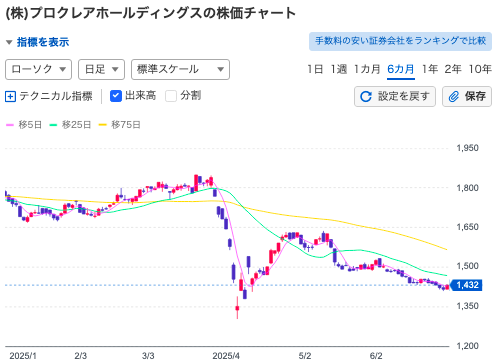Open the ローソク chart type dropdown
Viewport: 499px width, 363px height.
pyautogui.click(x=38, y=69)
